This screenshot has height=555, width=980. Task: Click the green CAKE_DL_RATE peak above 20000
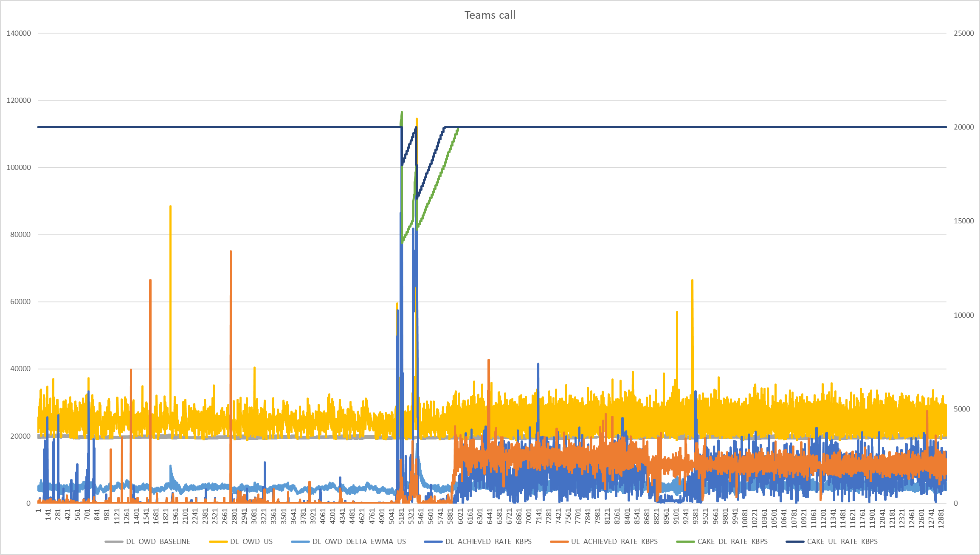pyautogui.click(x=402, y=113)
